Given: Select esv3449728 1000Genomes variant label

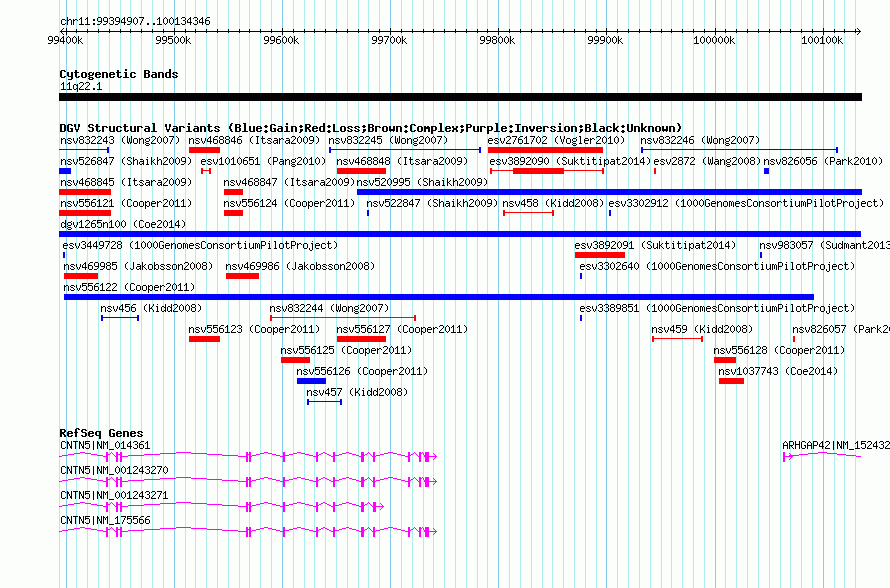Looking at the screenshot, I should (x=200, y=245).
